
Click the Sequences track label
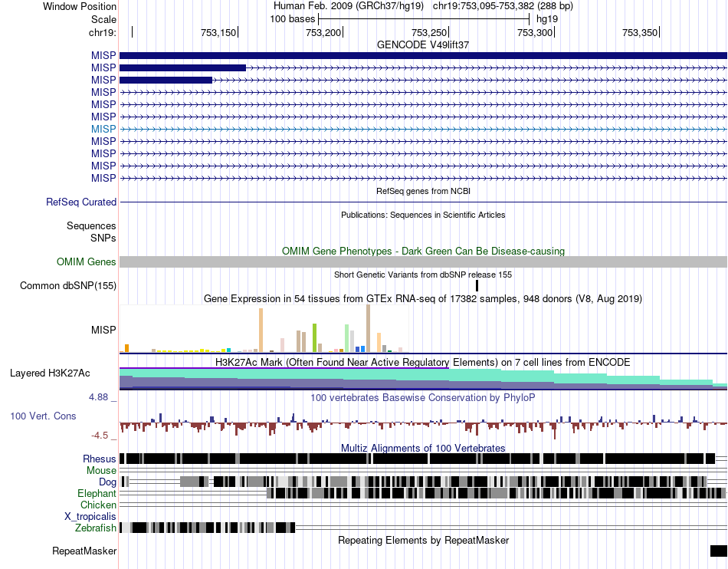click(x=91, y=225)
